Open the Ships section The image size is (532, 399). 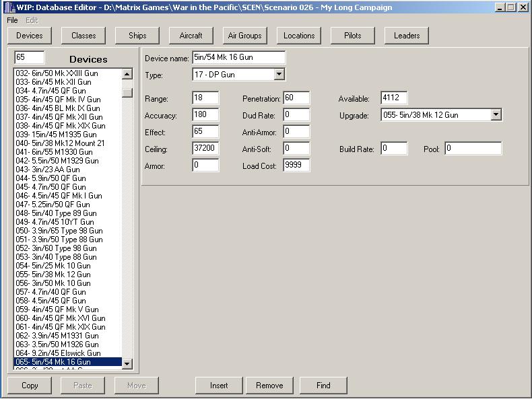coord(137,36)
